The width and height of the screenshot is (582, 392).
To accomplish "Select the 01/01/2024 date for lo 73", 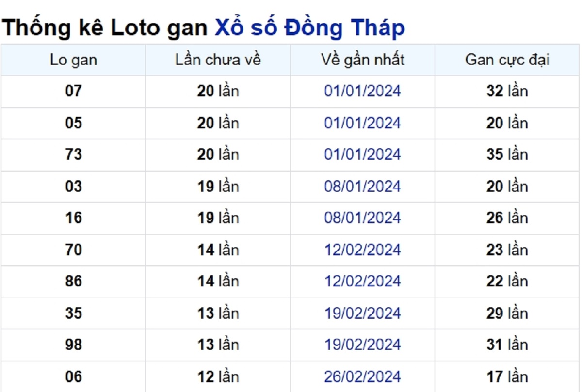I will [x=362, y=155].
